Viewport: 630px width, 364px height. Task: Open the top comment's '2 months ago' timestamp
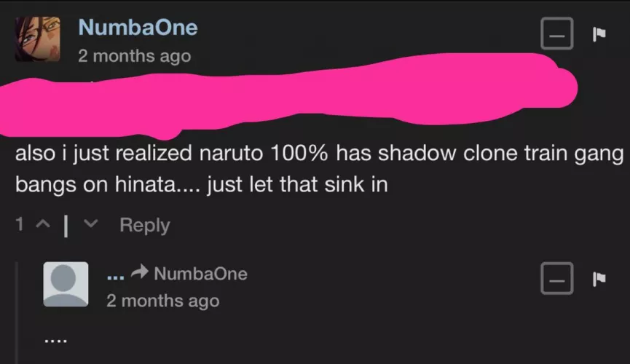134,56
